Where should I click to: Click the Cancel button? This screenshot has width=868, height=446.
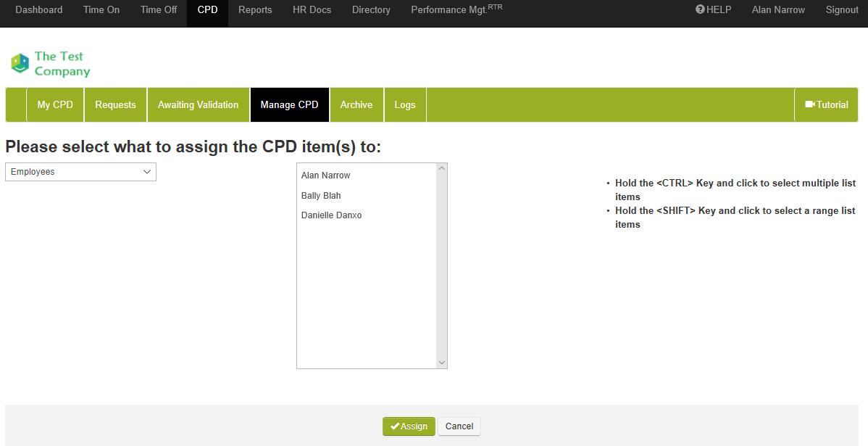[x=459, y=426]
